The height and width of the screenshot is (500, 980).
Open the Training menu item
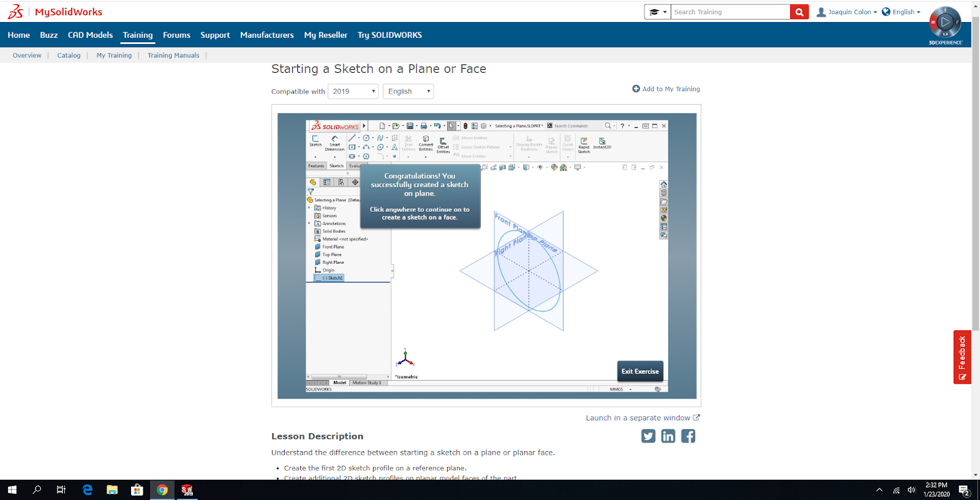coord(138,35)
